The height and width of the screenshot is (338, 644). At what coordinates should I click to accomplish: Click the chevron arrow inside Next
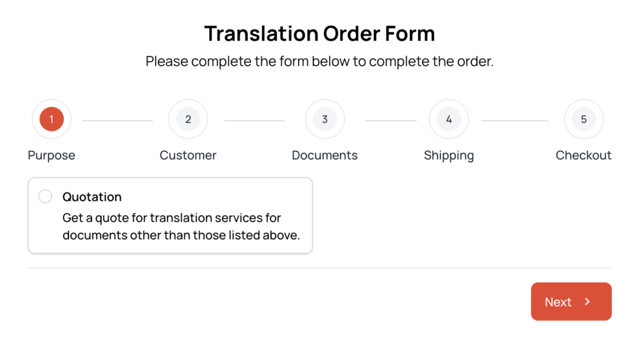(x=587, y=301)
